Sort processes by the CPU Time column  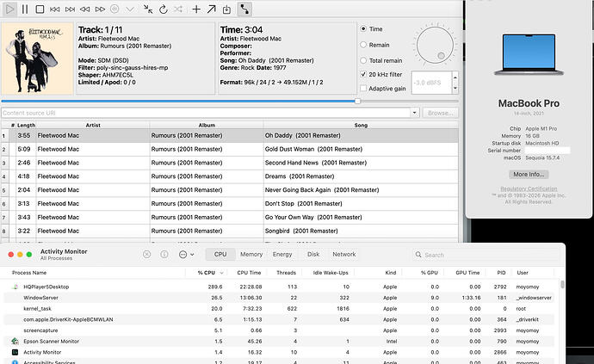[249, 273]
